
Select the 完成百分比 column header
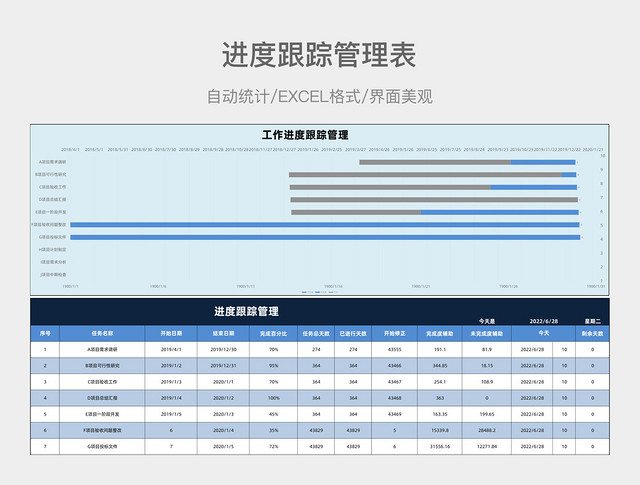[x=273, y=334]
